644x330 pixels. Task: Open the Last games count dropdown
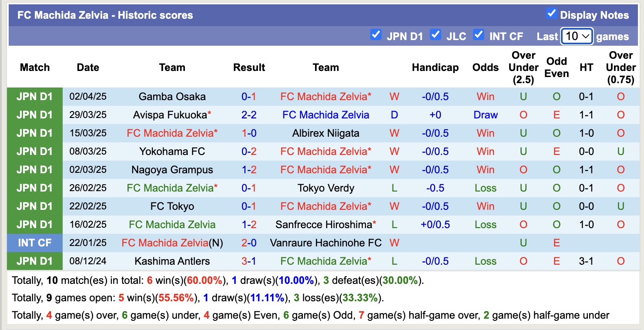[577, 36]
